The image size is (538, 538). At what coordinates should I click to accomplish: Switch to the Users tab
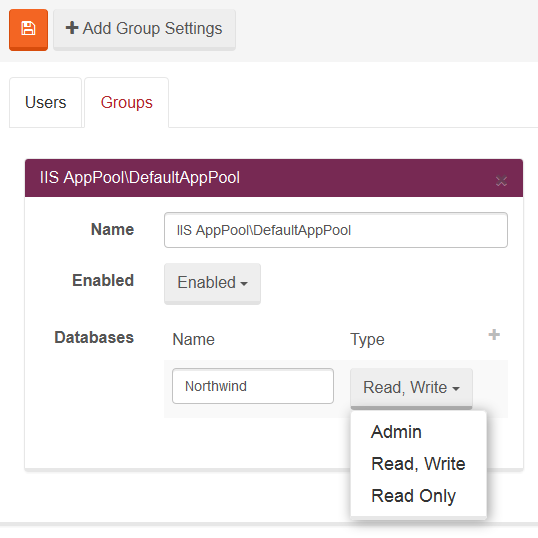click(46, 103)
